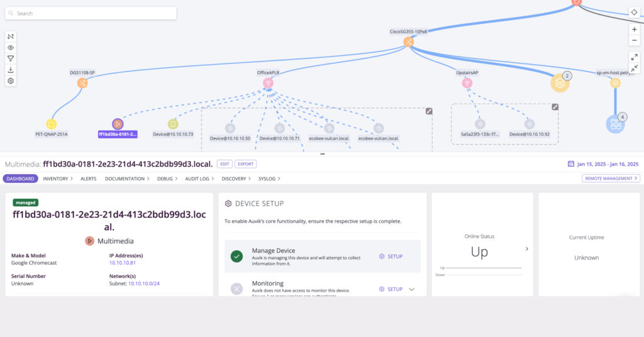Click the Remote Management button
Image resolution: width=644 pixels, height=337 pixels.
click(611, 178)
